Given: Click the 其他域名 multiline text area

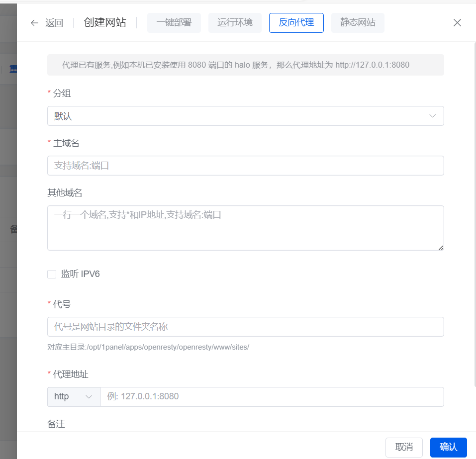Looking at the screenshot, I should coord(245,228).
